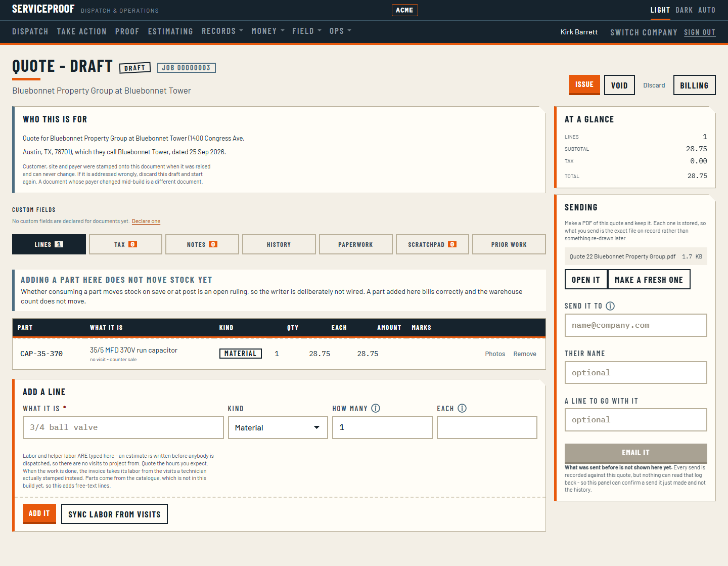Switch theme to Dark
Image resolution: width=728 pixels, height=566 pixels.
click(x=684, y=10)
